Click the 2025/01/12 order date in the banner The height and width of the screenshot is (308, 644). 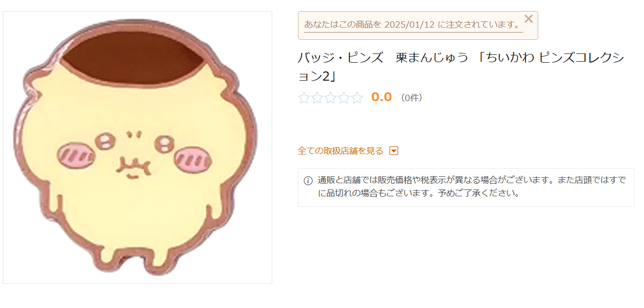point(409,24)
